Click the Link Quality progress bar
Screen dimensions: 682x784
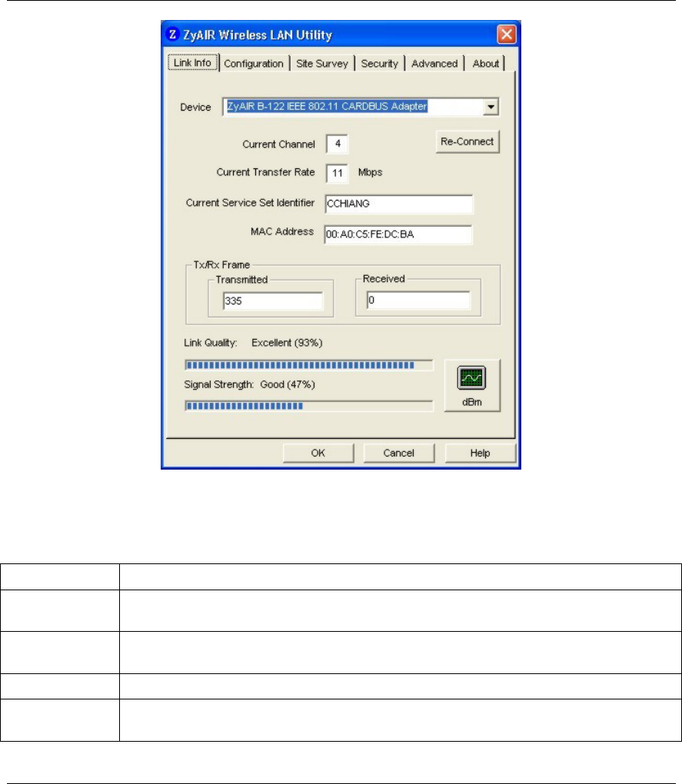308,365
